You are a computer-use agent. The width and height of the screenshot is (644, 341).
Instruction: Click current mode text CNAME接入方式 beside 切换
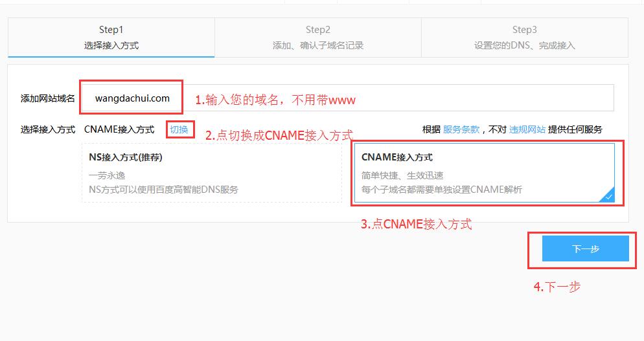(x=119, y=129)
